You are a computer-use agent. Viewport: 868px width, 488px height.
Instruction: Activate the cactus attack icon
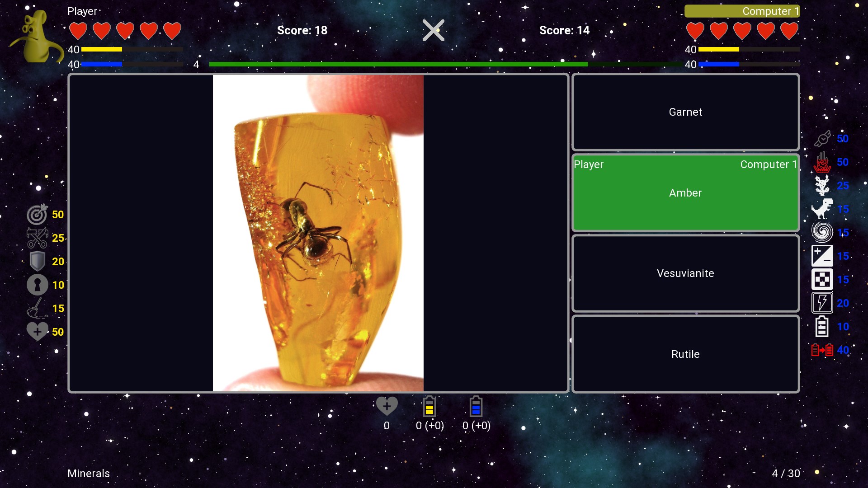822,186
